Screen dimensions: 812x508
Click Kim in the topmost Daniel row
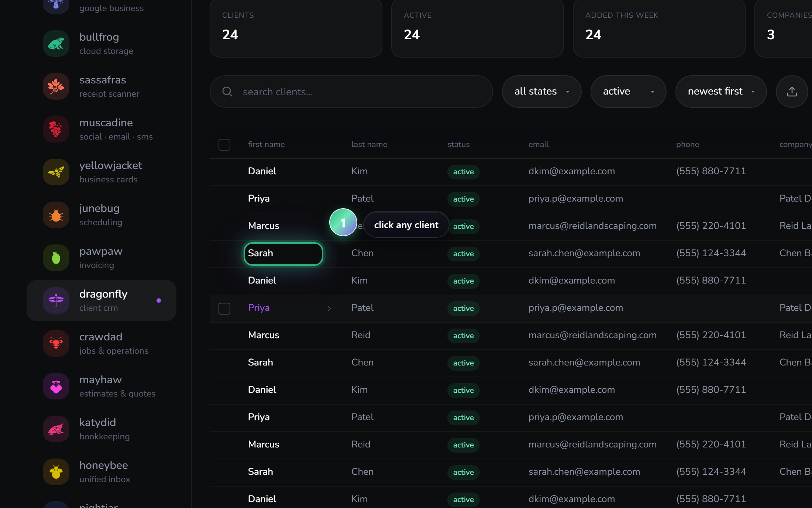pyautogui.click(x=359, y=171)
